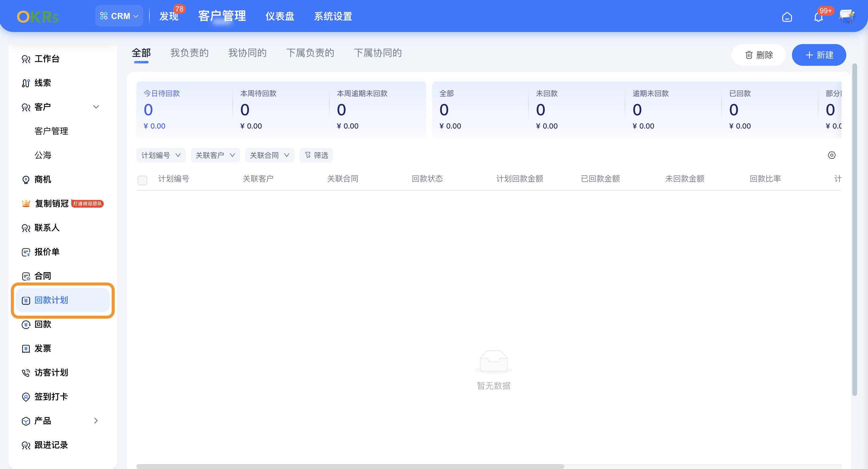This screenshot has width=868, height=469.
Task: Select the 线索 module icon
Action: point(26,83)
